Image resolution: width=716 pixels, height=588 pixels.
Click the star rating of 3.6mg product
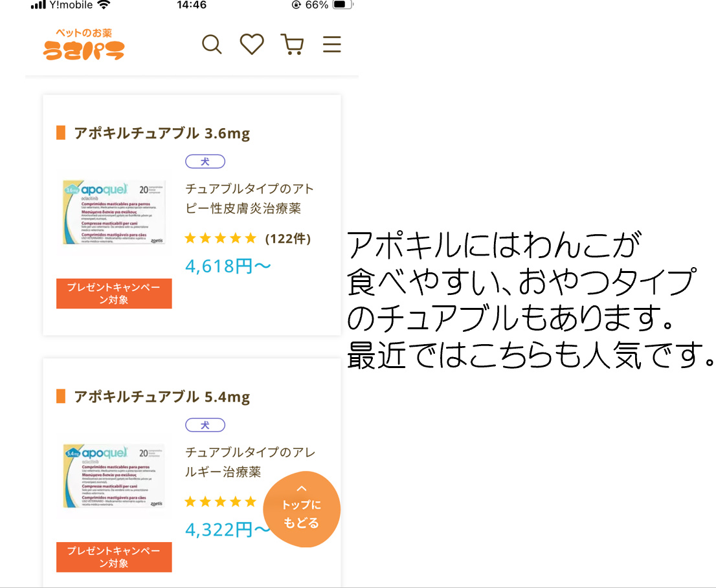[221, 238]
